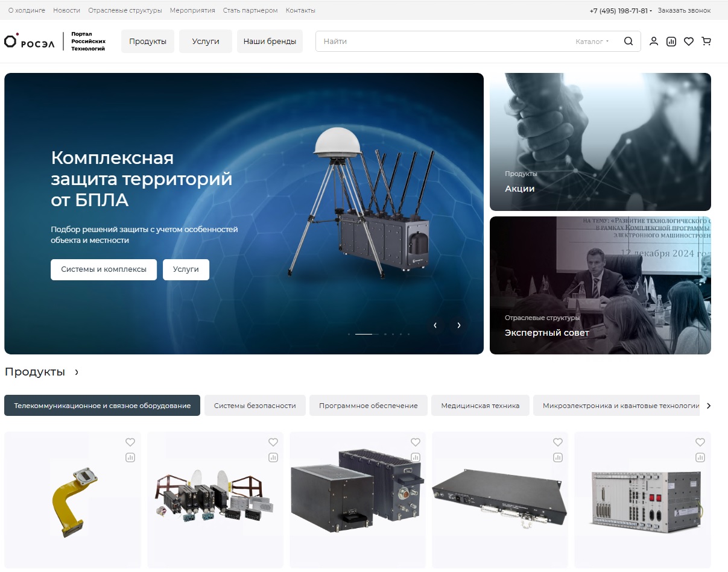
Task: Select the Системы безопасности tab
Action: 255,406
